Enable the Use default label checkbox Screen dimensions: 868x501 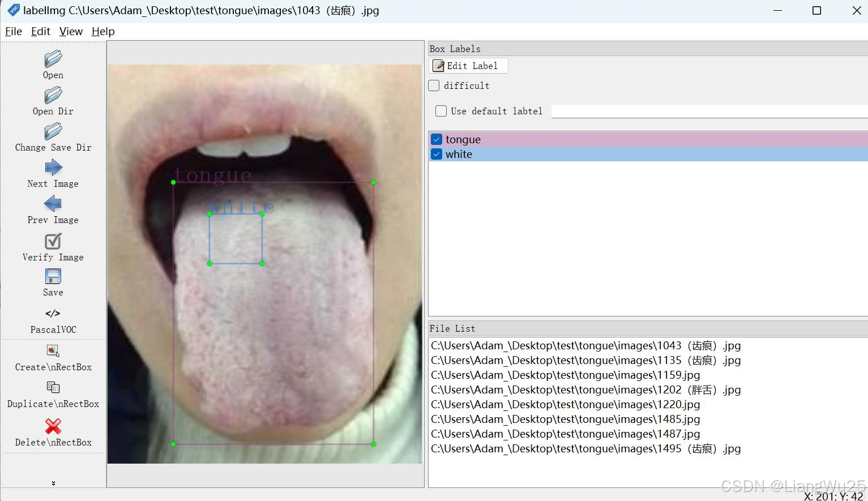[x=441, y=111]
